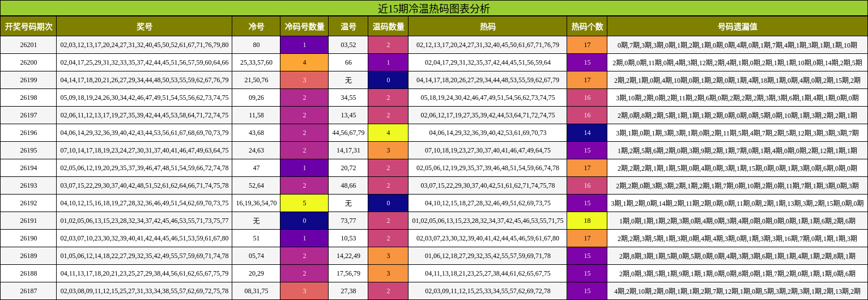
Task: Click orange cold count 4 in row 26200
Action: [304, 62]
